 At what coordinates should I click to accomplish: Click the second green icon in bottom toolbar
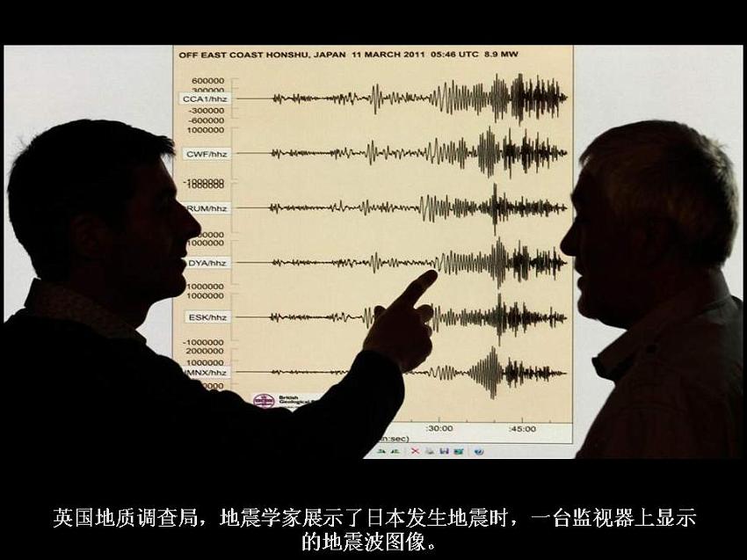(x=395, y=451)
